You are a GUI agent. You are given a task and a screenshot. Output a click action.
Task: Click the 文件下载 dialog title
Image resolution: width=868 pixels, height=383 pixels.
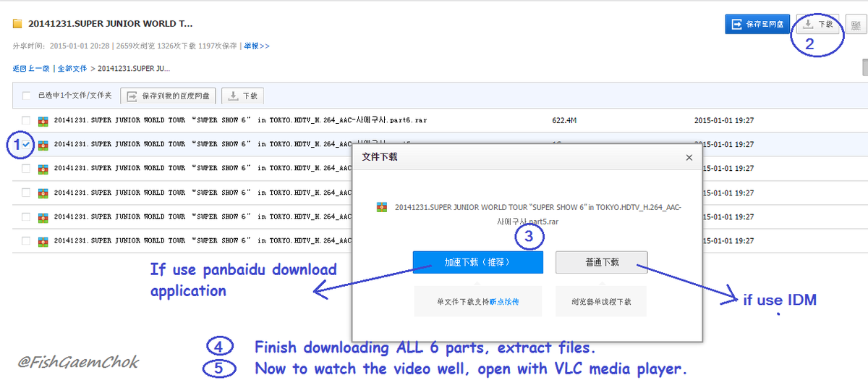(379, 156)
